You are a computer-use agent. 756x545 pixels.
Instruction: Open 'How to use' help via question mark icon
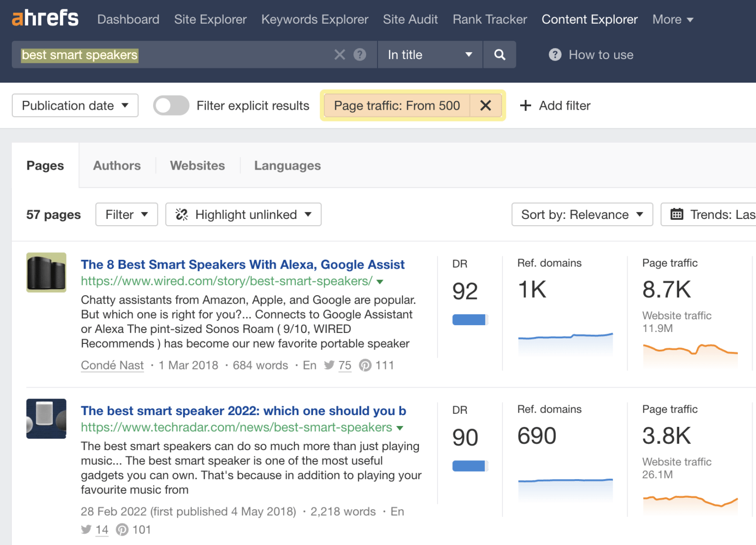click(555, 55)
